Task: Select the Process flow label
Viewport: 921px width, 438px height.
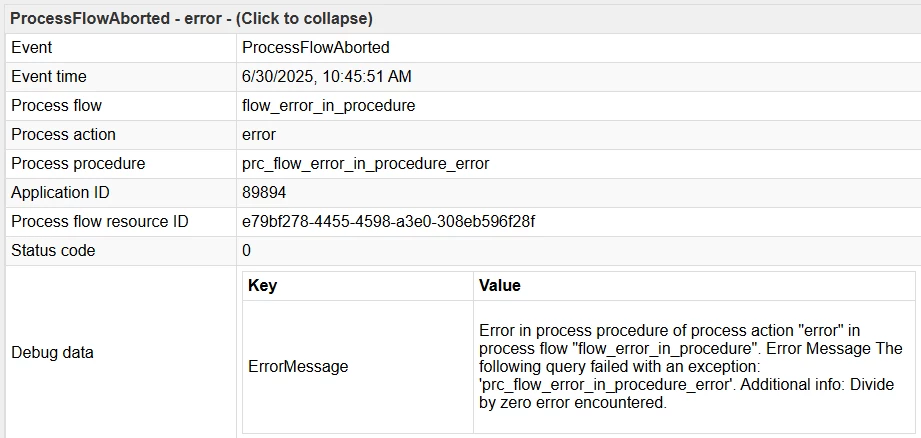Action: (x=56, y=106)
